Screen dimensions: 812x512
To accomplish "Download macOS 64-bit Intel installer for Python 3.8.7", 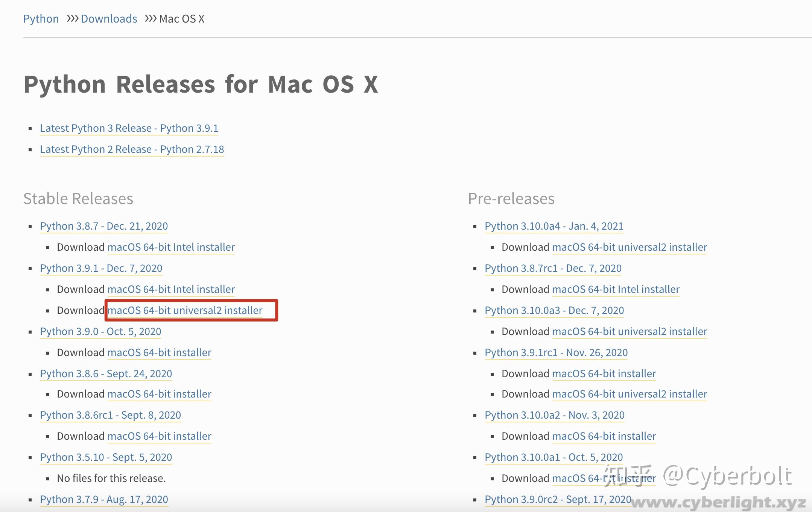I will pyautogui.click(x=171, y=247).
